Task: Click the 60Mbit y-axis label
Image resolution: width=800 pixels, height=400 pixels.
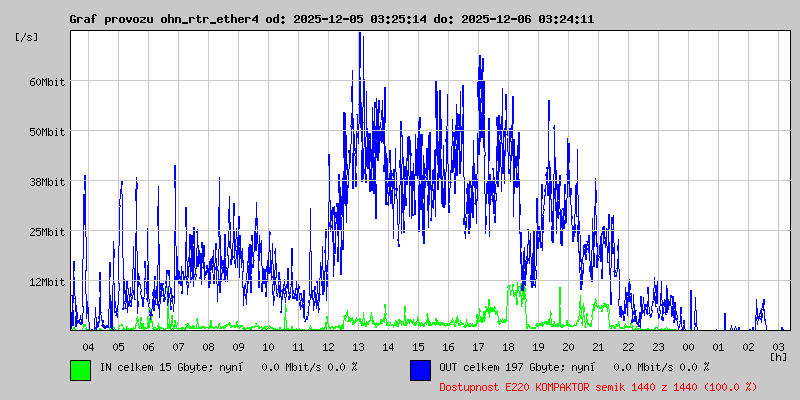Action: point(47,82)
